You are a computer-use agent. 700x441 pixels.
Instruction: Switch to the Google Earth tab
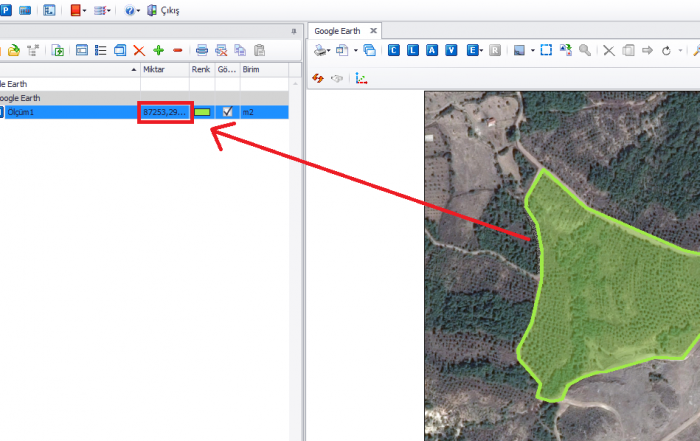[x=336, y=31]
